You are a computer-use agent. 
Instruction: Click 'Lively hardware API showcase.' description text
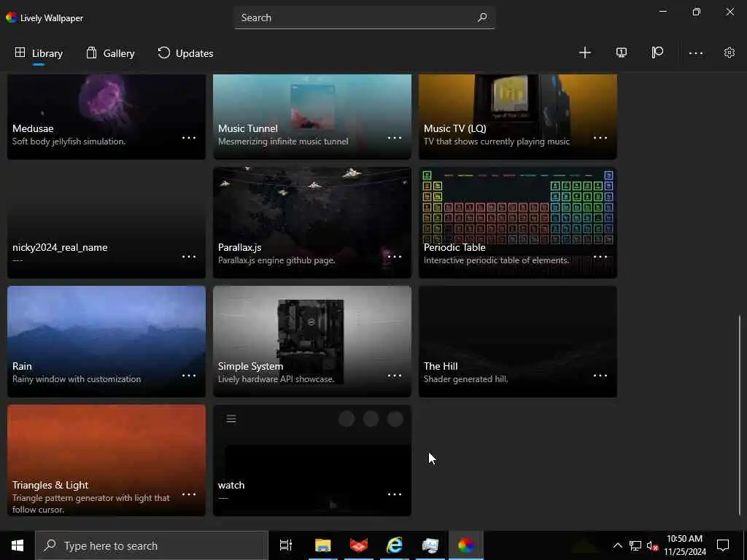click(276, 379)
